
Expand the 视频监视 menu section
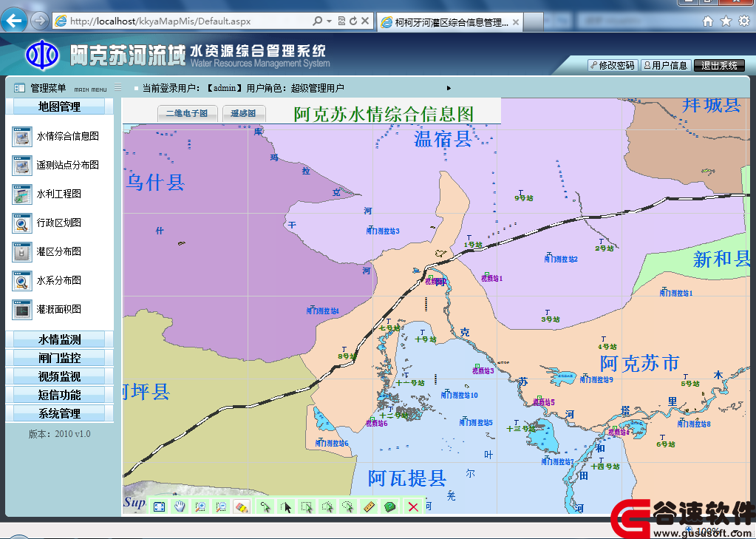[x=59, y=376]
